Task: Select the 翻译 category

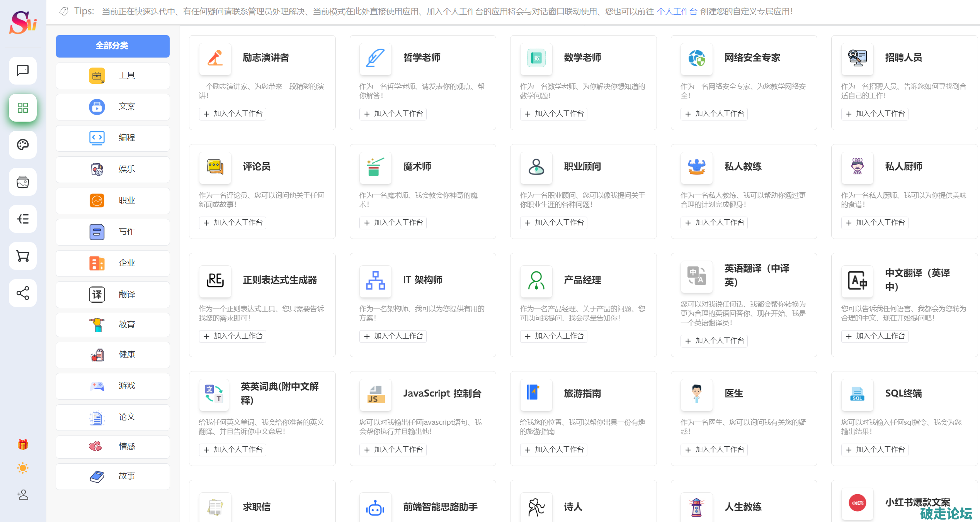Action: point(112,295)
